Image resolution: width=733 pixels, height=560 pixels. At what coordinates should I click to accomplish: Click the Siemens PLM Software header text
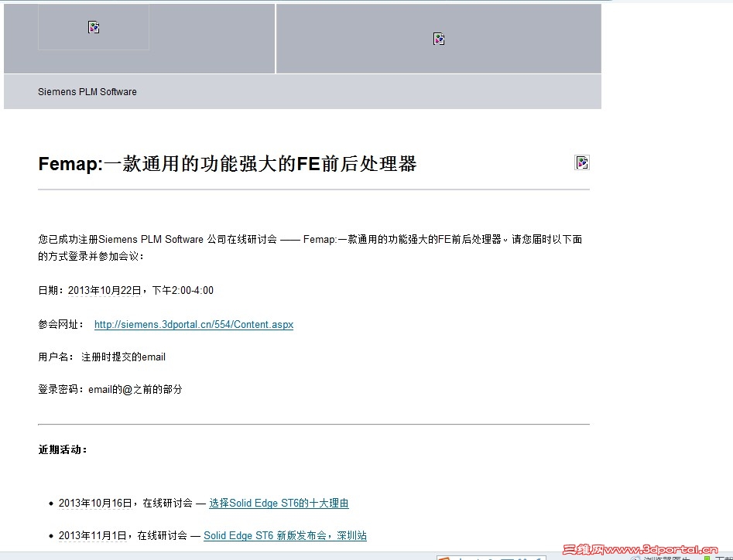pyautogui.click(x=87, y=91)
